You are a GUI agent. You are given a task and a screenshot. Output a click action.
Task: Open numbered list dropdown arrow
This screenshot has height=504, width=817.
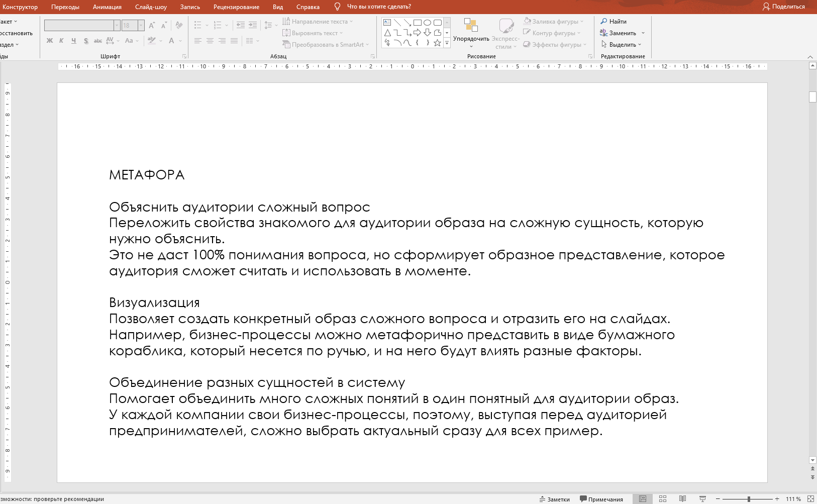point(227,25)
